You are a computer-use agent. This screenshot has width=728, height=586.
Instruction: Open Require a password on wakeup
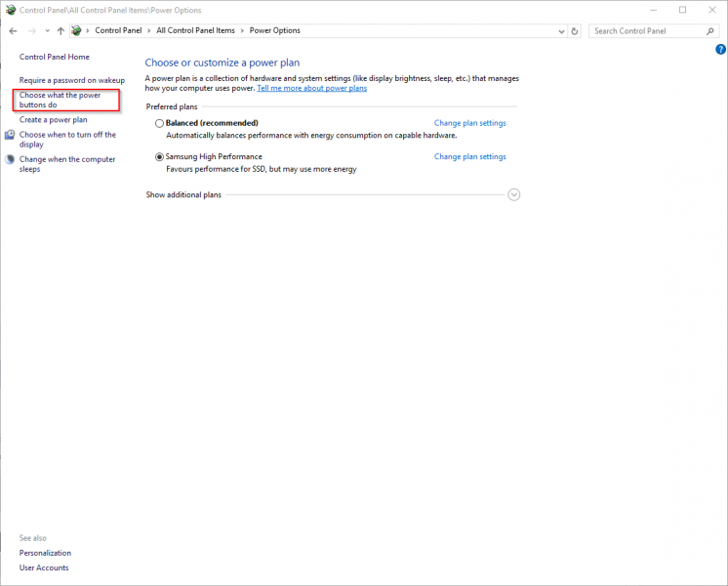point(72,80)
